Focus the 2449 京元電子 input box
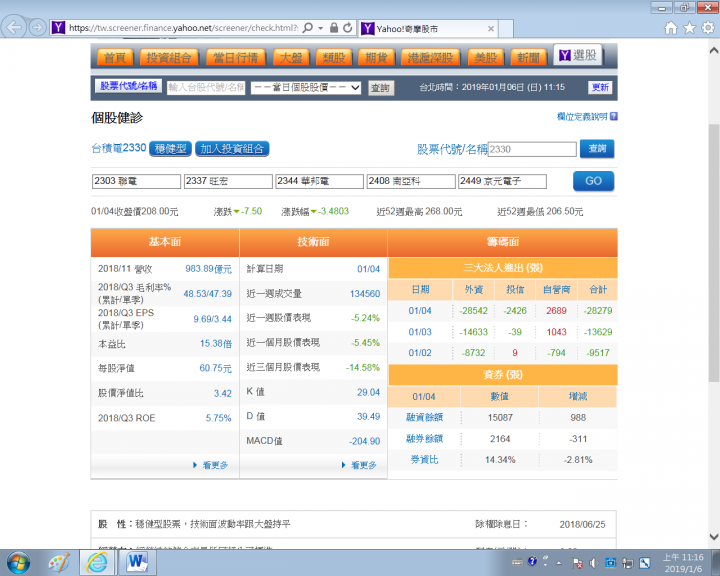 502,181
